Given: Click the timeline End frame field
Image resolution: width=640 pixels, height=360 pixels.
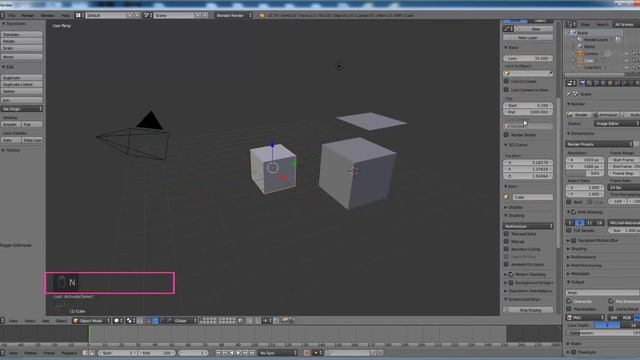Looking at the screenshot, I should pos(156,353).
